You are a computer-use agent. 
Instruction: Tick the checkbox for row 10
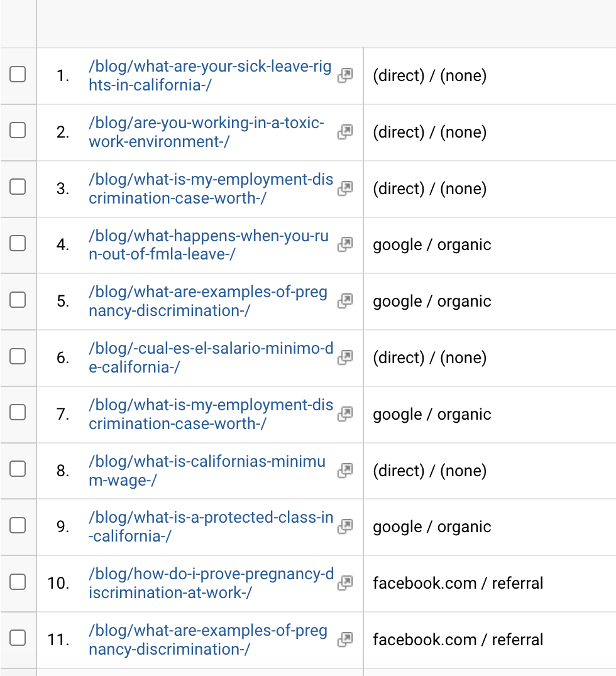(18, 582)
